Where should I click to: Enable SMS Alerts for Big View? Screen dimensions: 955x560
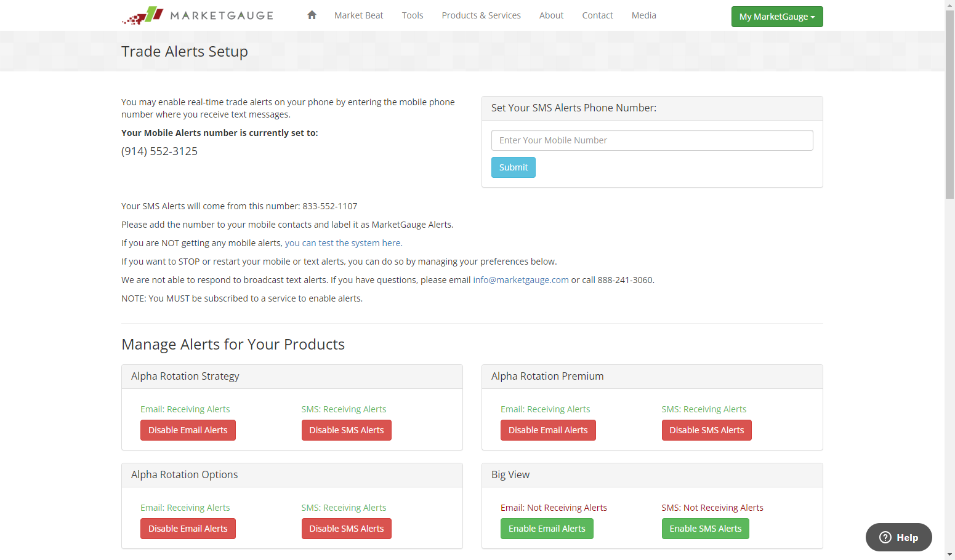tap(705, 529)
